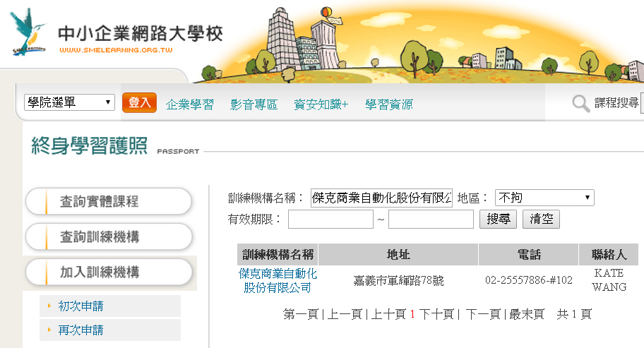Viewport: 644px width, 348px height.
Task: Click the 訓練機構名稱 input field
Action: pos(381,198)
